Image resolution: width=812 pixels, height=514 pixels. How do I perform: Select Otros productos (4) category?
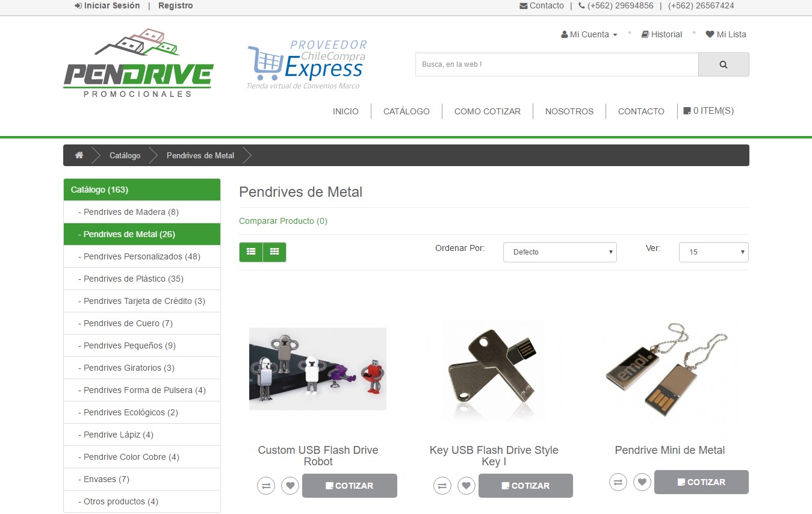click(142, 501)
